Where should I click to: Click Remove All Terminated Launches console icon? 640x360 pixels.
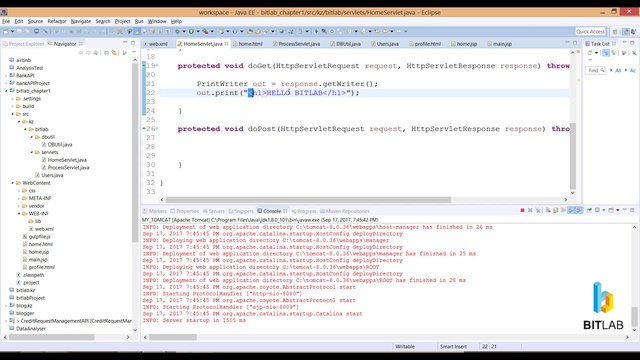click(x=538, y=210)
